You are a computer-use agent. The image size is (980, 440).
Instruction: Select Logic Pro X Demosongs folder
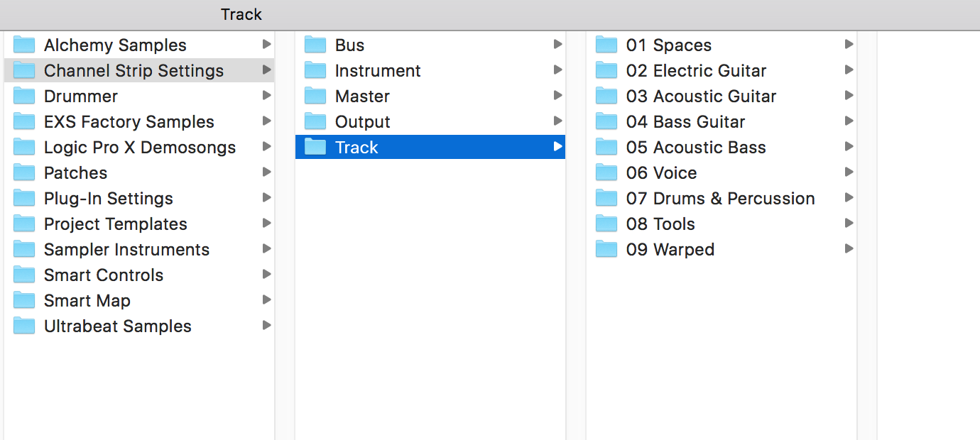coord(139,148)
